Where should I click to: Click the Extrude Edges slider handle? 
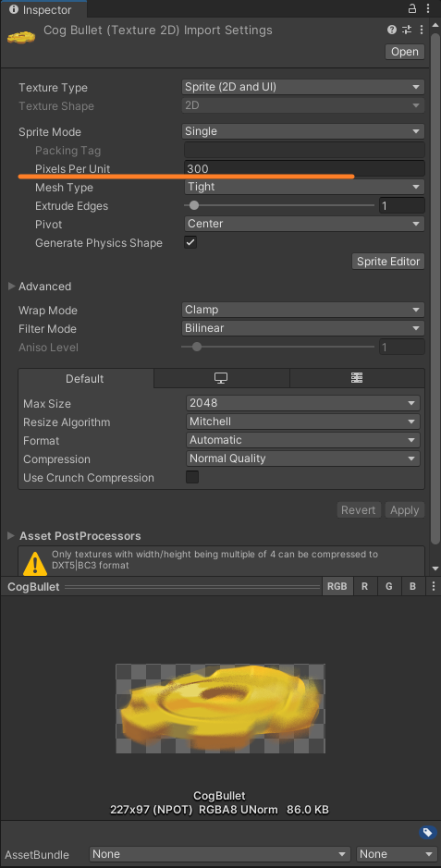(x=193, y=205)
